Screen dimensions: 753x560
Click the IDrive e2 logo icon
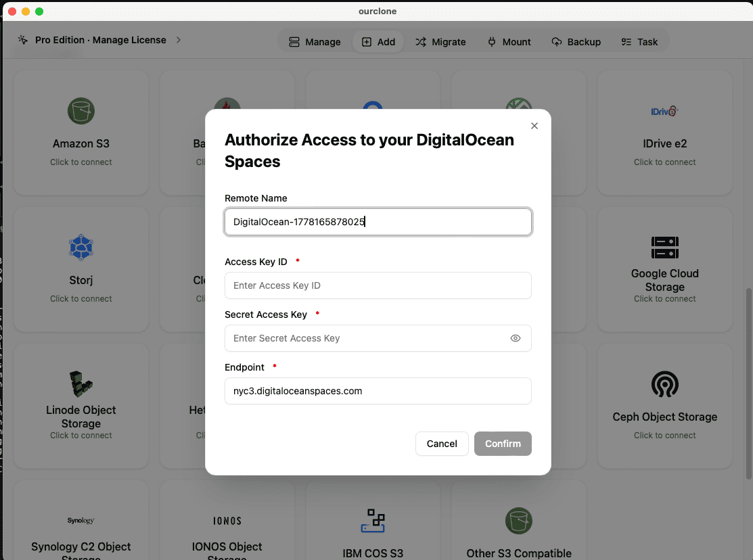click(x=664, y=112)
